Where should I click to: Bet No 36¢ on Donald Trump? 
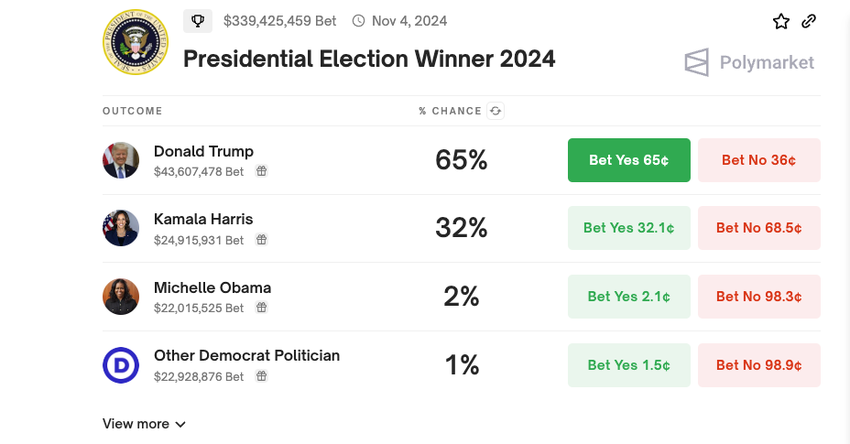point(759,160)
